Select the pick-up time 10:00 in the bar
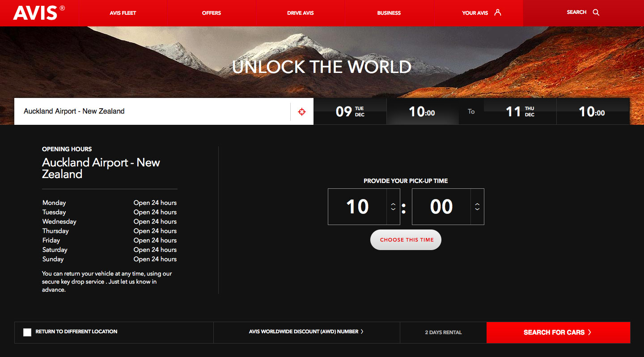Screen dimensions: 644x357 (x=422, y=111)
